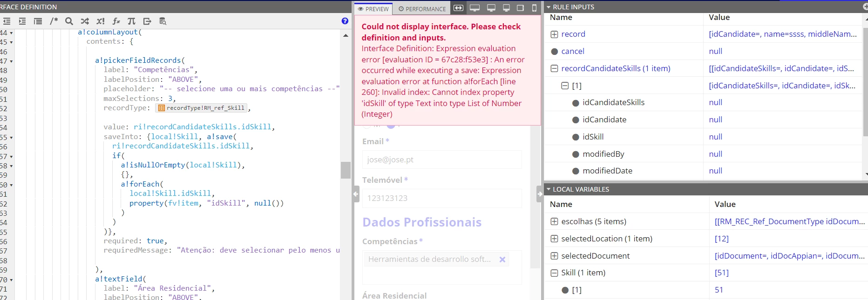Screen dimensions: 868x300
Task: Select the phone preview icon
Action: (534, 8)
